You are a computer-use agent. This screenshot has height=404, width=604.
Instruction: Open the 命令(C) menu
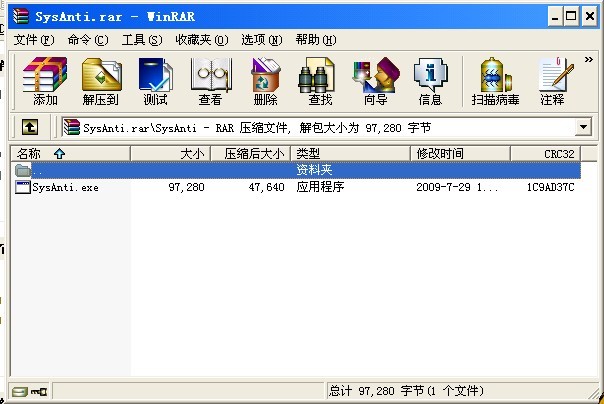88,40
